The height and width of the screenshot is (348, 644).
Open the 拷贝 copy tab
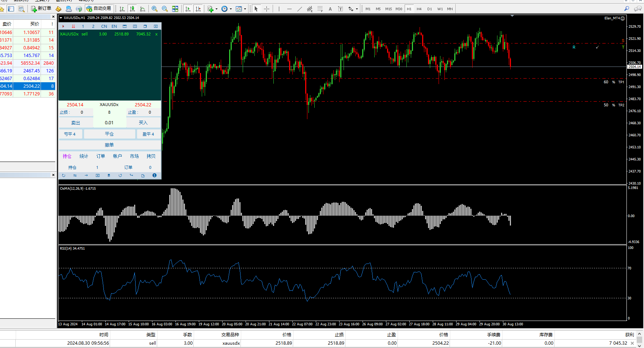click(x=151, y=156)
